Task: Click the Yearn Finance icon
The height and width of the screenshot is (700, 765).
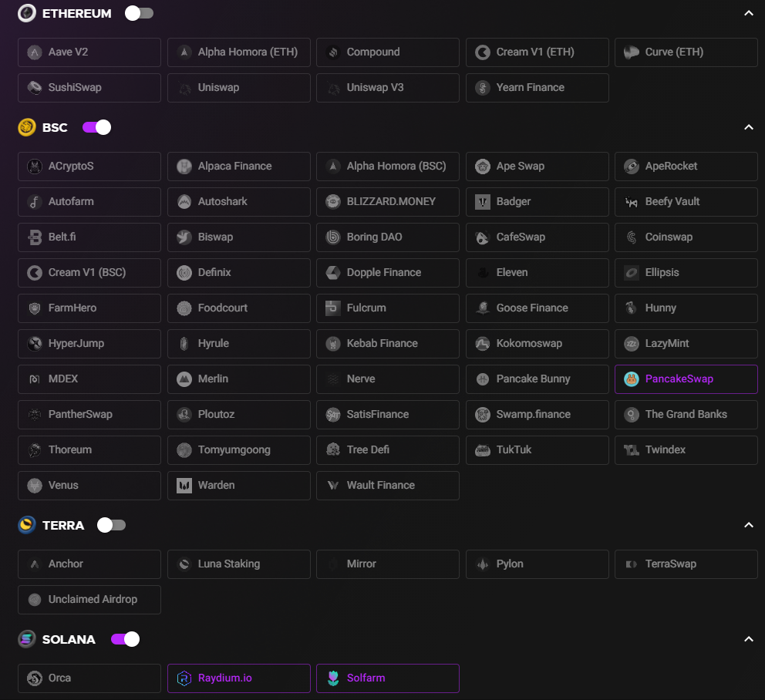Action: tap(483, 88)
